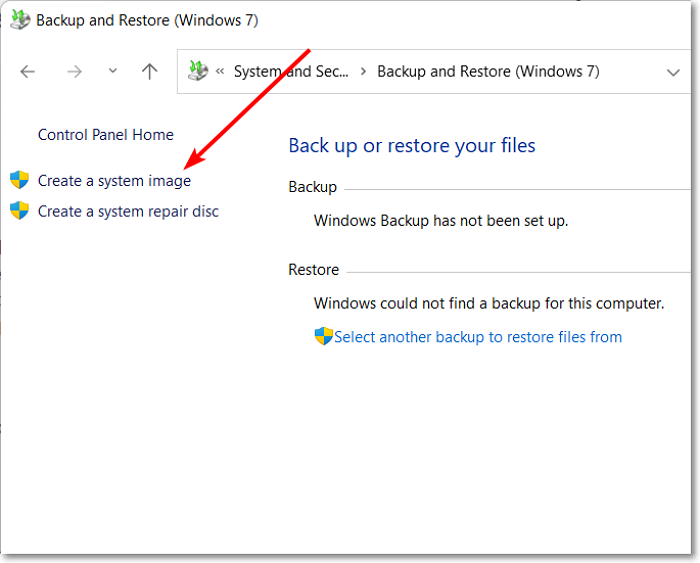Click the empty area of the address bar
This screenshot has height=563, width=700.
[x=630, y=72]
